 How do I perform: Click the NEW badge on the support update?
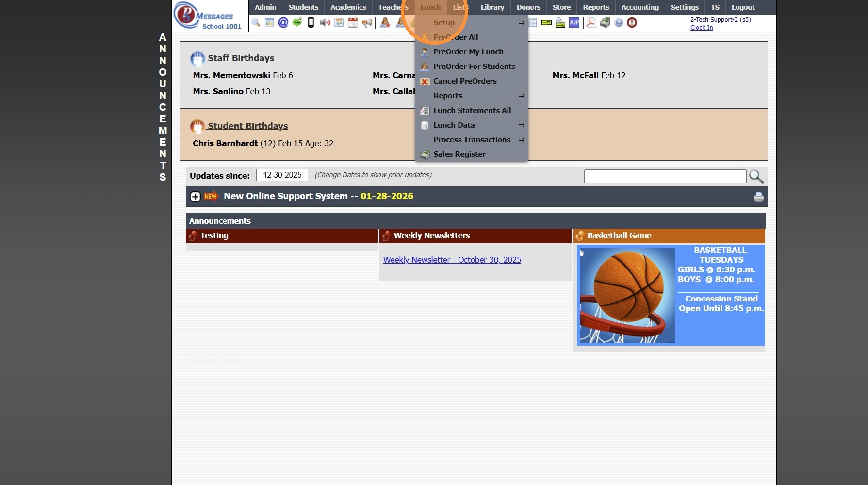[x=211, y=196]
